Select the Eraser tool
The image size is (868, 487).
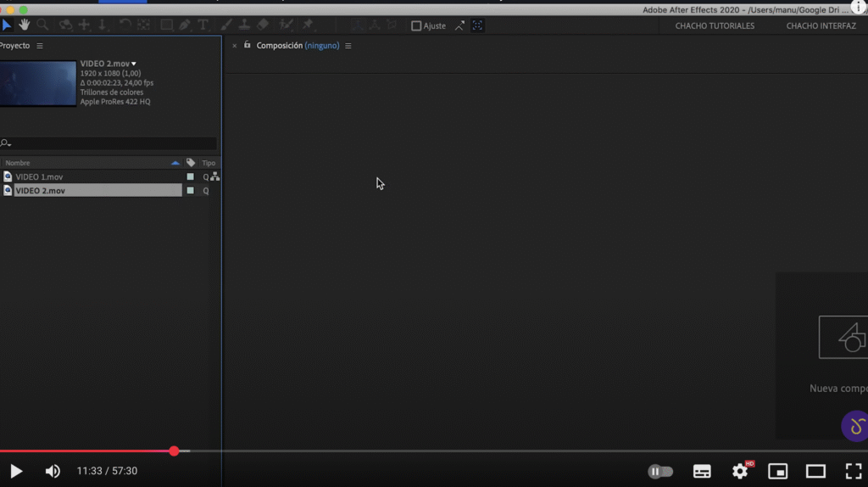(x=263, y=25)
